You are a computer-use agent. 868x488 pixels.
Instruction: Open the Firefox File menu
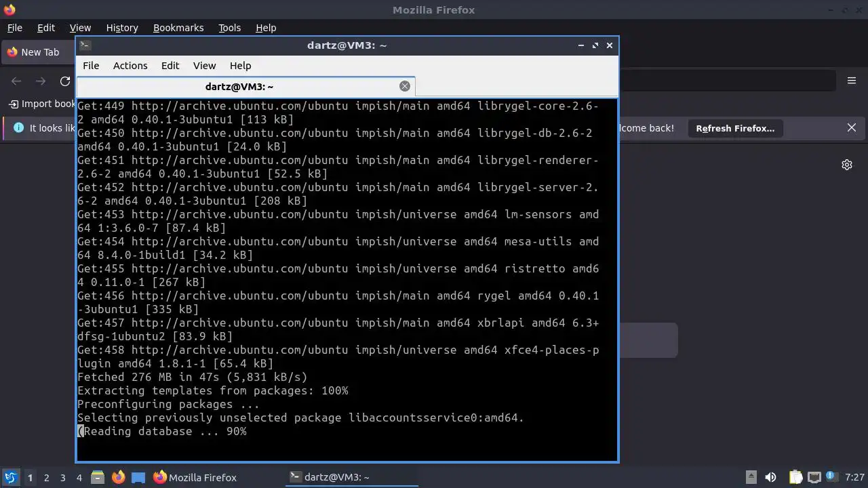pos(14,28)
